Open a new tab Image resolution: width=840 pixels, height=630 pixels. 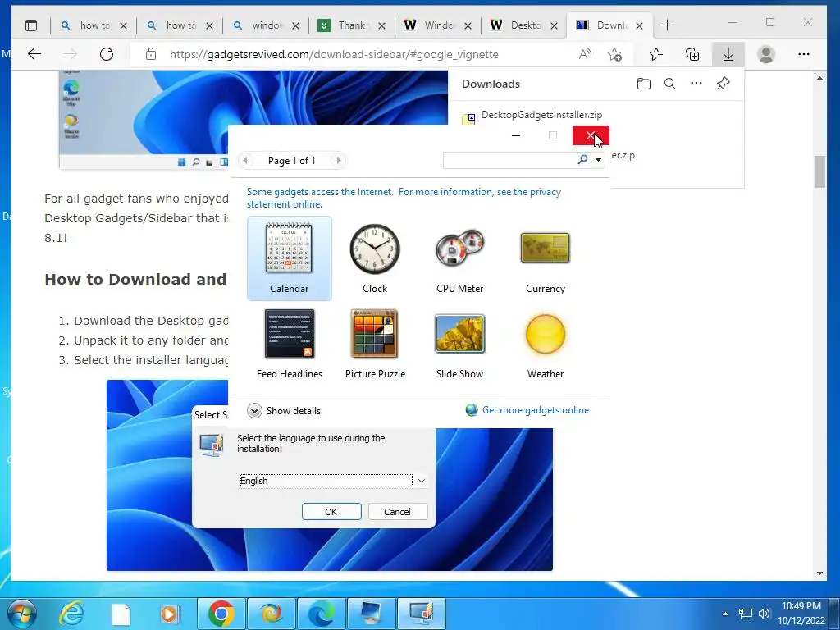667,25
